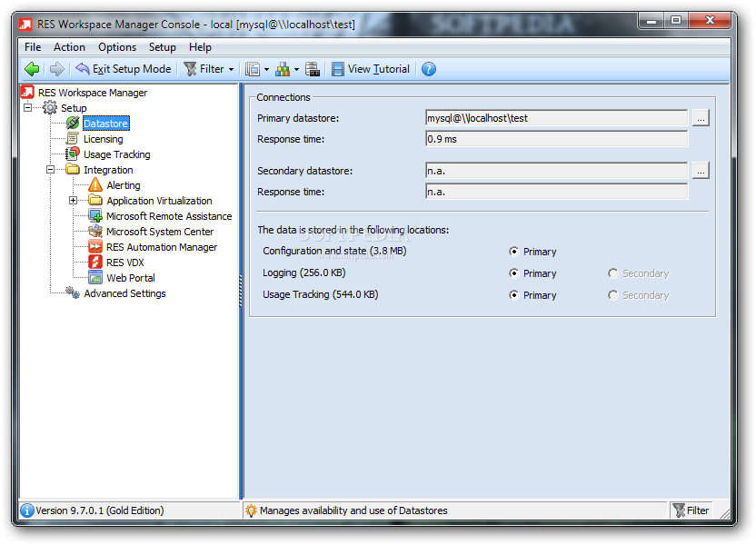Click the Exit Setup Mode button
This screenshot has width=756, height=545.
tap(124, 69)
